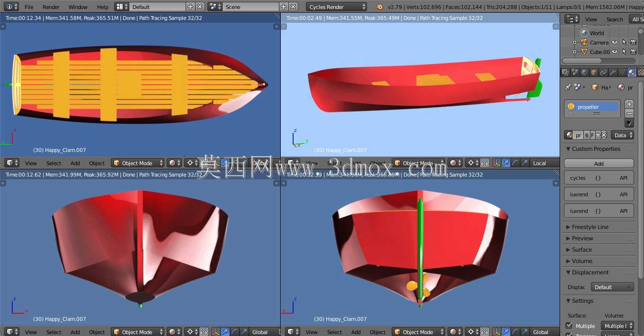Open the outliner Search menu

[615, 19]
